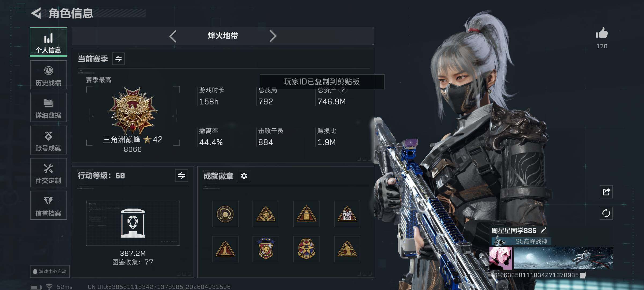Screen dimensions: 644x290
Task: Click the 游戏中心启动 button
Action: click(x=50, y=271)
